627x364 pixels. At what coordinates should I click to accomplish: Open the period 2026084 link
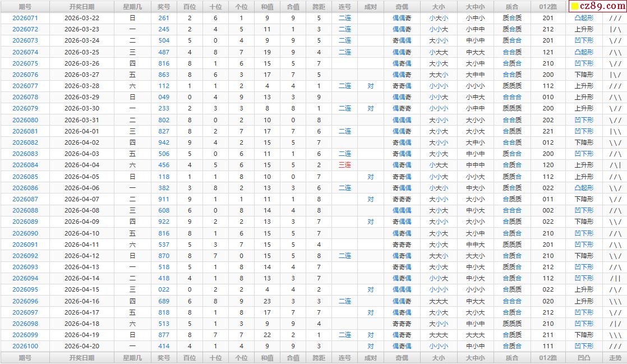[x=25, y=165]
